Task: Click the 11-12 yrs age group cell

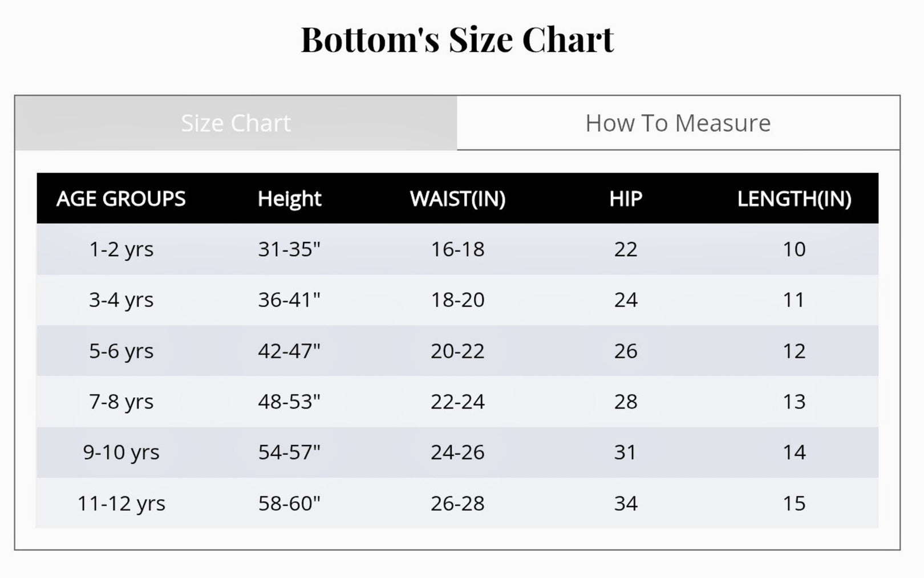Action: (x=121, y=503)
